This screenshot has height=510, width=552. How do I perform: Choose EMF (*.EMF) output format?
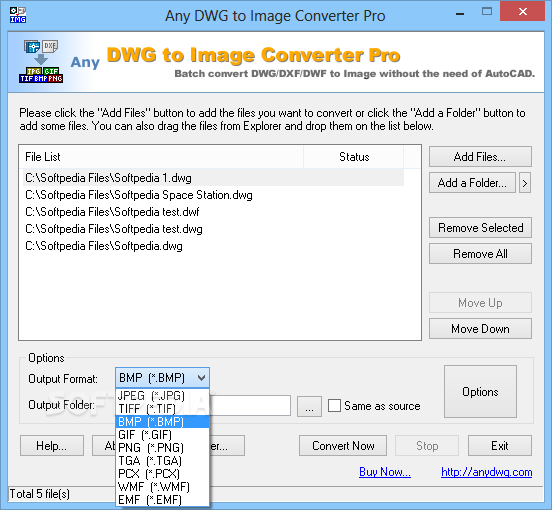click(x=162, y=500)
